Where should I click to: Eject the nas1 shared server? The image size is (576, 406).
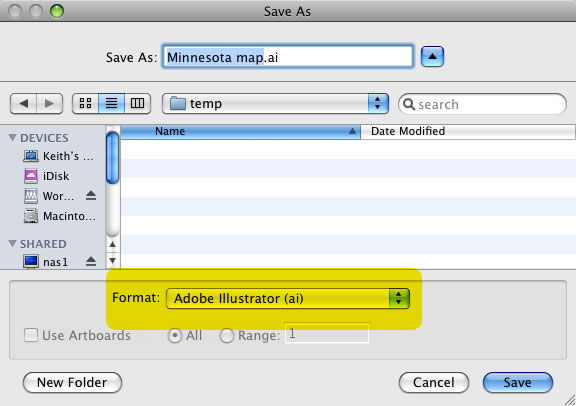[x=91, y=261]
